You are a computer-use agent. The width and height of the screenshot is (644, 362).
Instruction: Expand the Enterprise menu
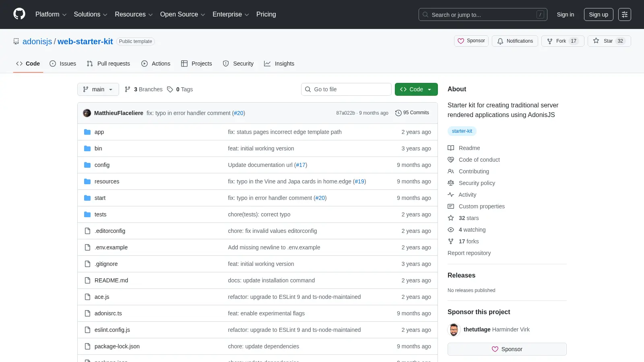231,14
